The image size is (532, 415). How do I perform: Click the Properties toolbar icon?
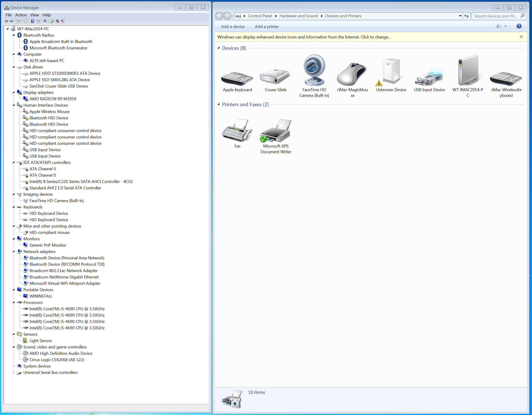26,21
